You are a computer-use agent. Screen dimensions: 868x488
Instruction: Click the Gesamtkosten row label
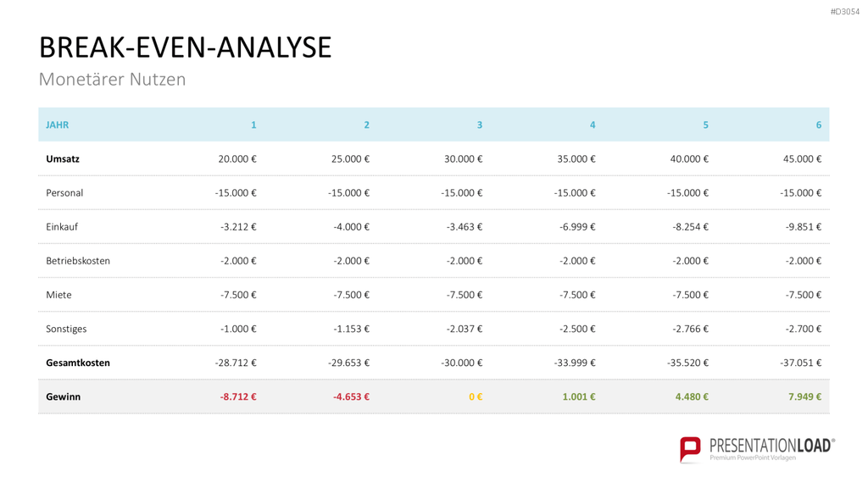[x=78, y=363]
